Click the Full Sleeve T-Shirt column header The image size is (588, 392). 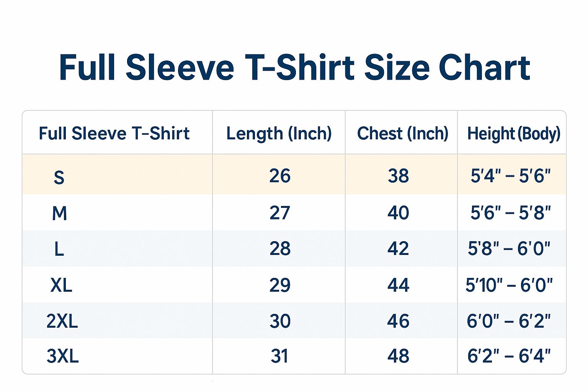click(x=114, y=134)
